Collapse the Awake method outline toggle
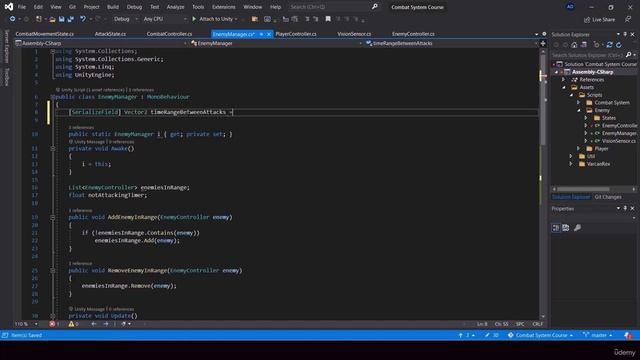 [53, 149]
